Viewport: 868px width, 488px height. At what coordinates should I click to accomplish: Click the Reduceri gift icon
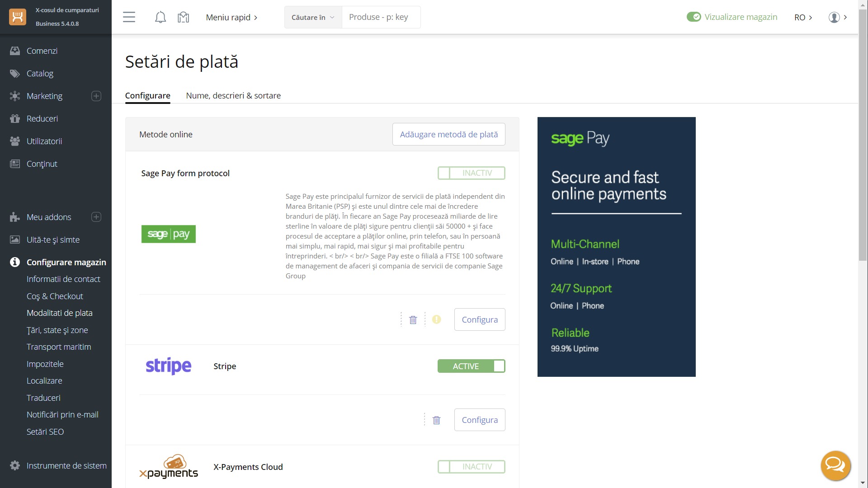tap(15, 118)
